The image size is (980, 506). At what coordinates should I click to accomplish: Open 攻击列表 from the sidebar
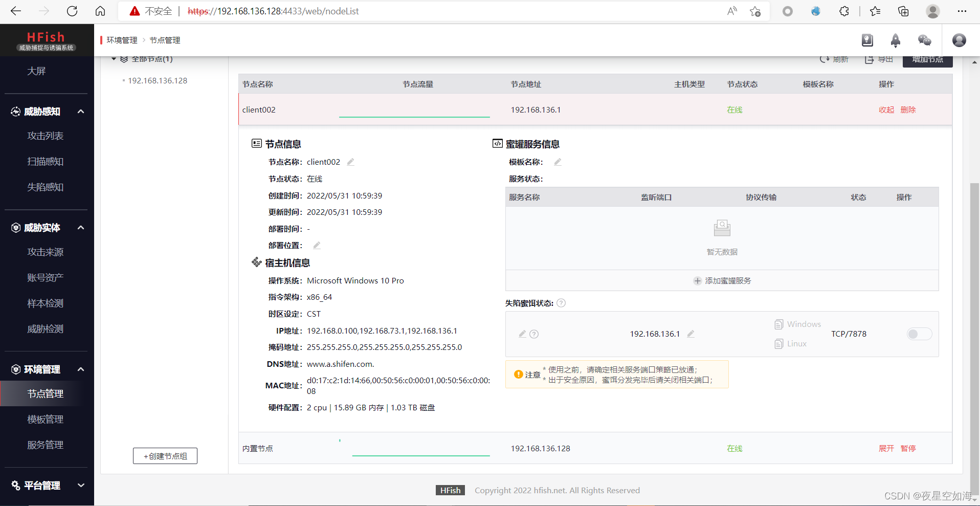point(45,135)
